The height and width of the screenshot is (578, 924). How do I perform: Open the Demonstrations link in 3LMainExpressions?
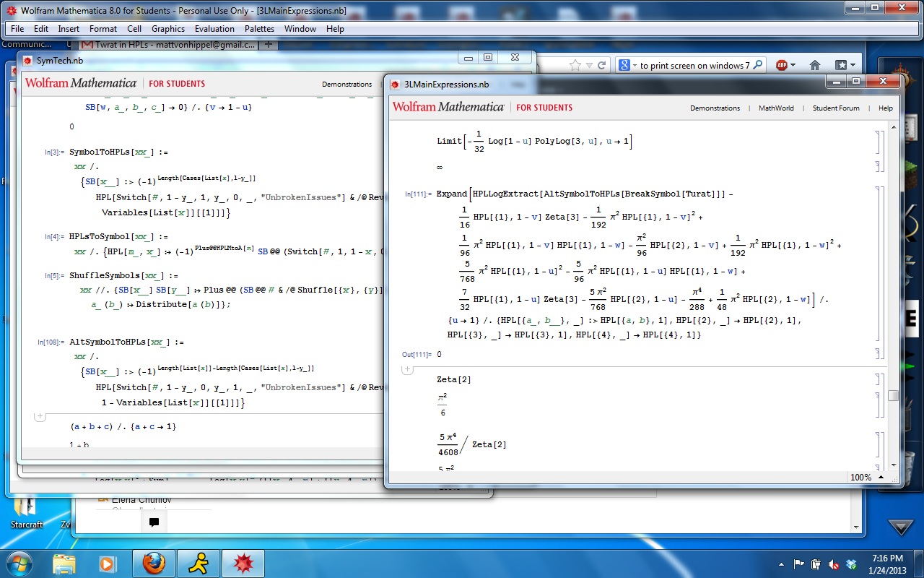715,108
